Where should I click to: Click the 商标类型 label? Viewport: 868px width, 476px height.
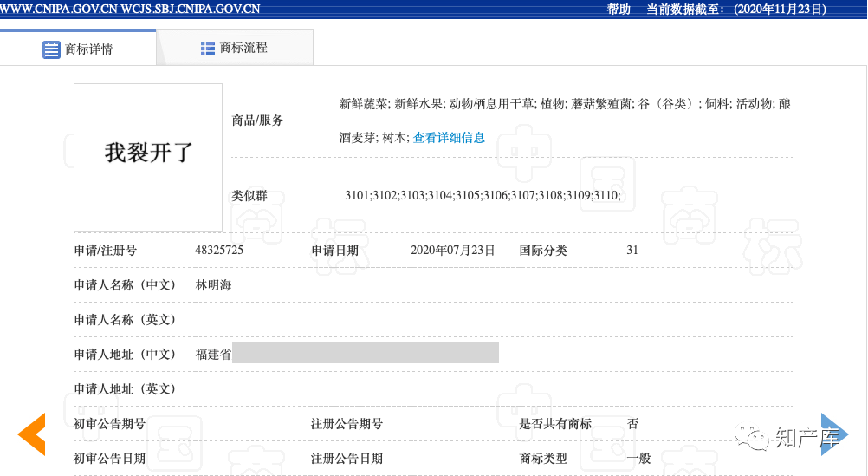tap(543, 459)
